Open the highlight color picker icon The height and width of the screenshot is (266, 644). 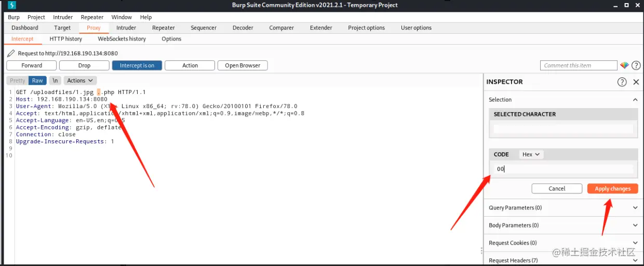(x=624, y=65)
